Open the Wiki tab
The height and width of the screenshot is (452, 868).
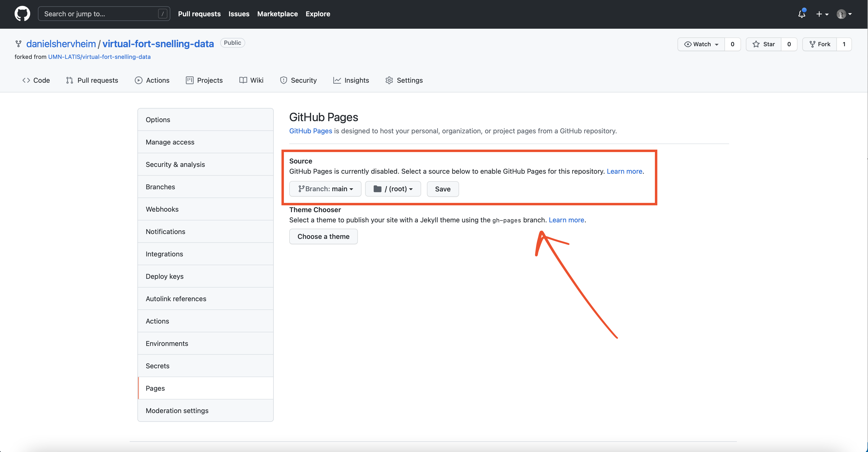coord(251,80)
